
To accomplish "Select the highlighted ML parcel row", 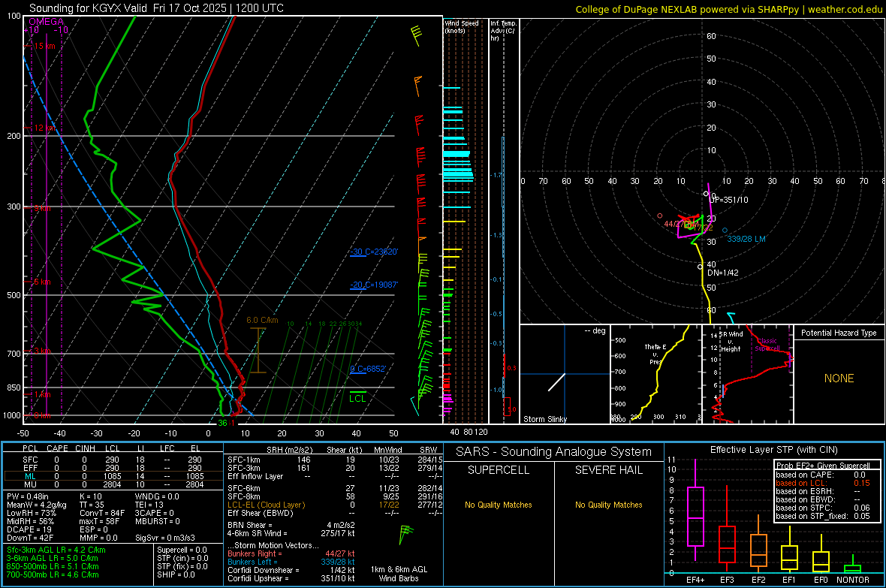I will click(x=113, y=476).
